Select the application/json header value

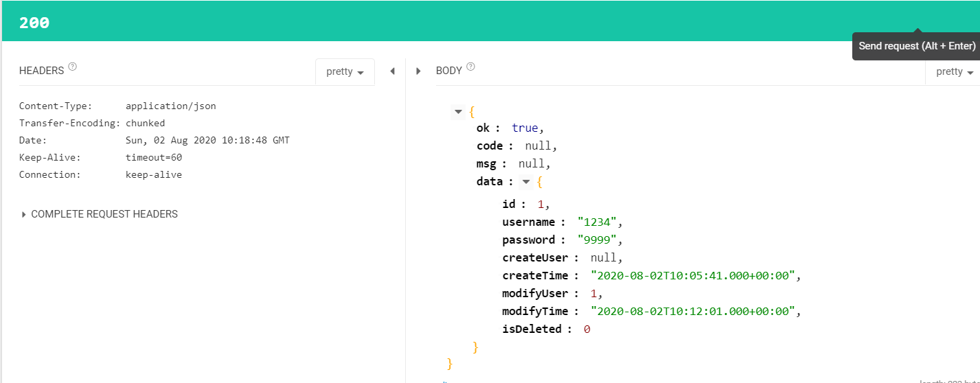click(170, 106)
